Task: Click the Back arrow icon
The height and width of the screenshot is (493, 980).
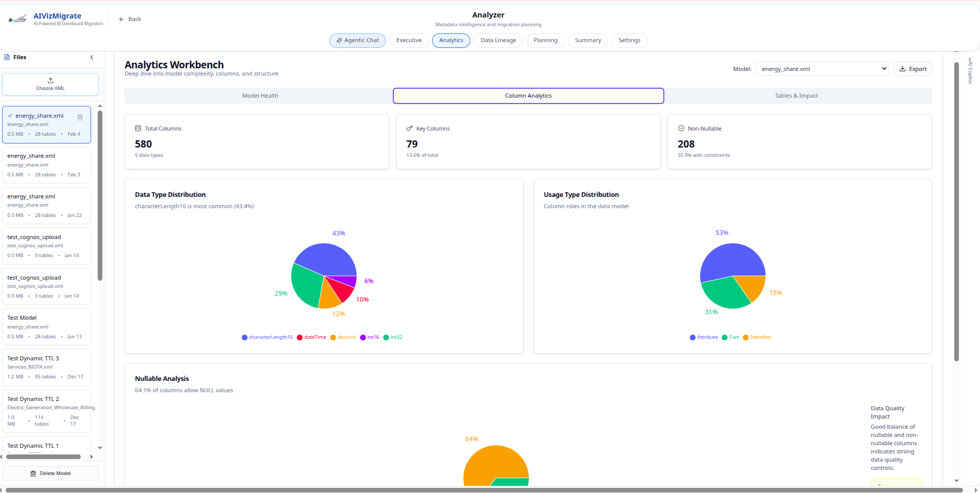Action: (121, 19)
